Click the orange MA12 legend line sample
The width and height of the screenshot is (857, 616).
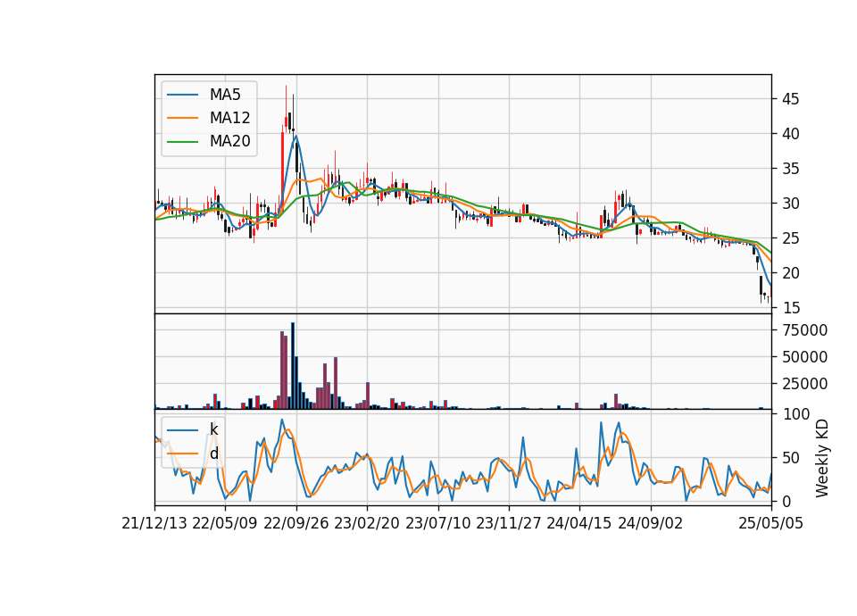(182, 118)
